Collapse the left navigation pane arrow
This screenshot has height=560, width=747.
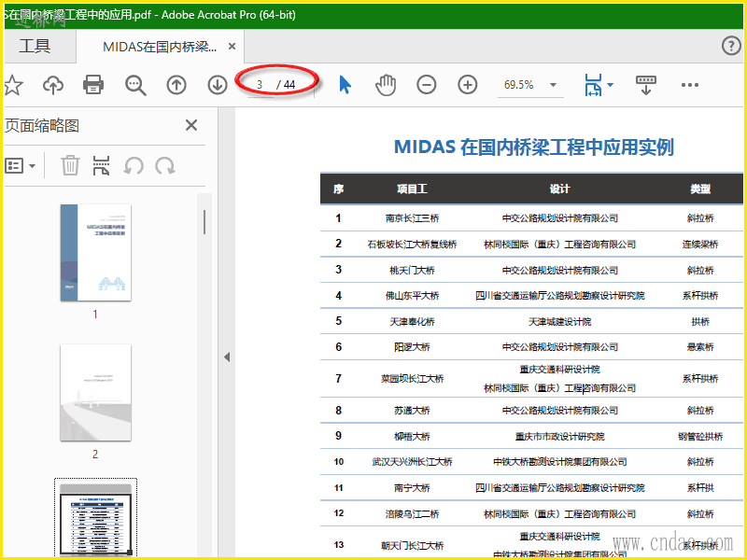227,357
